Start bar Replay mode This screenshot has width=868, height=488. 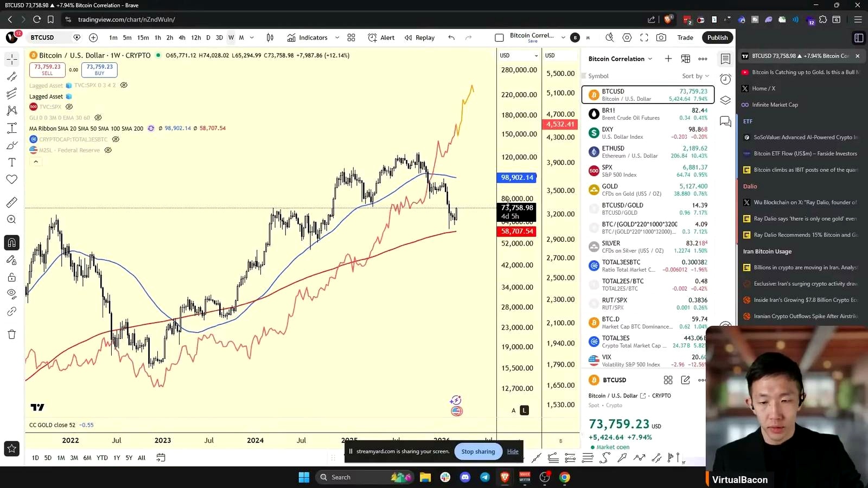419,37
